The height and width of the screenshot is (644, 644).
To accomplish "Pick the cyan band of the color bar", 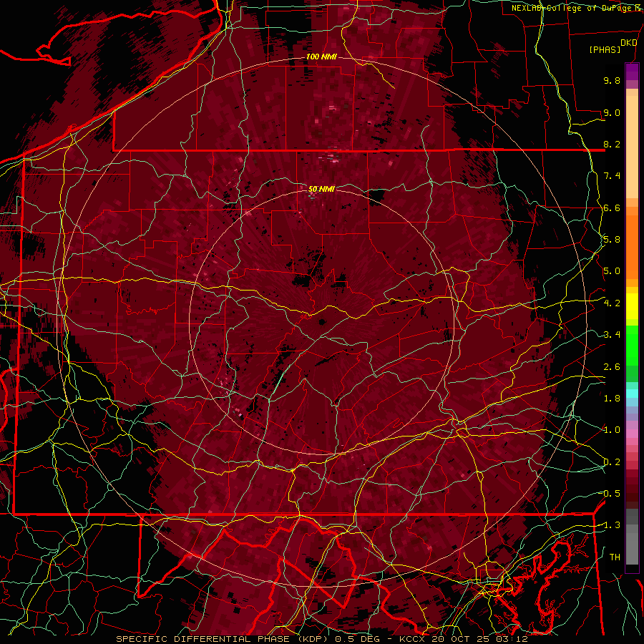I will click(x=632, y=393).
